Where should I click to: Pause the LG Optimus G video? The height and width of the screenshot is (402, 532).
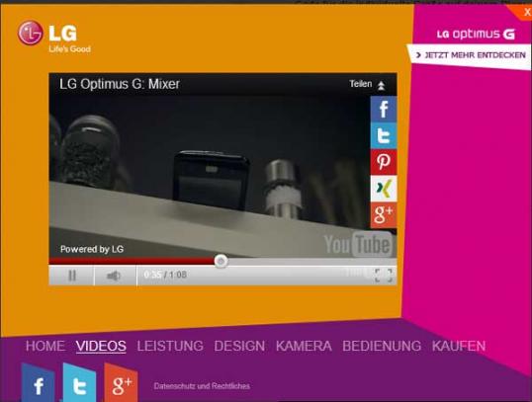(71, 276)
